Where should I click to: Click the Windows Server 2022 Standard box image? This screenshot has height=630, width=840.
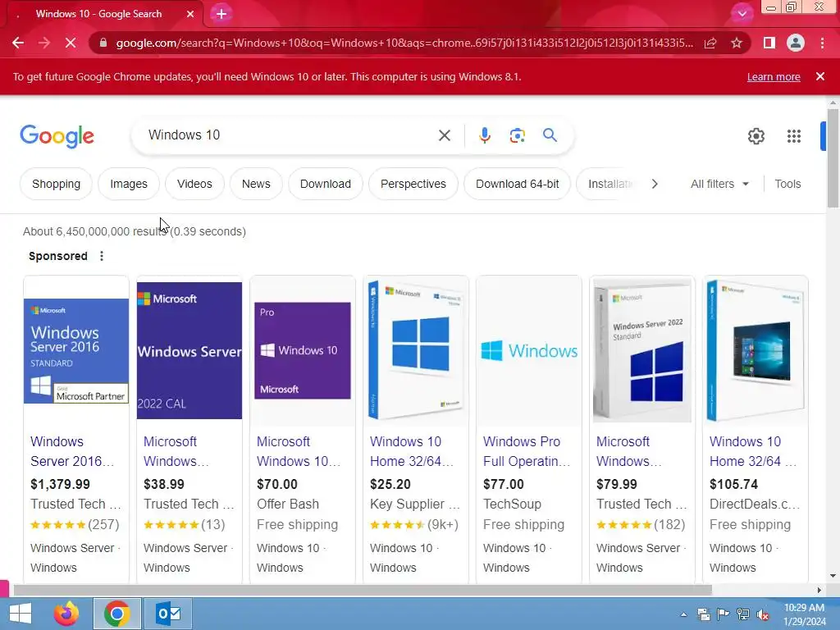pyautogui.click(x=642, y=351)
